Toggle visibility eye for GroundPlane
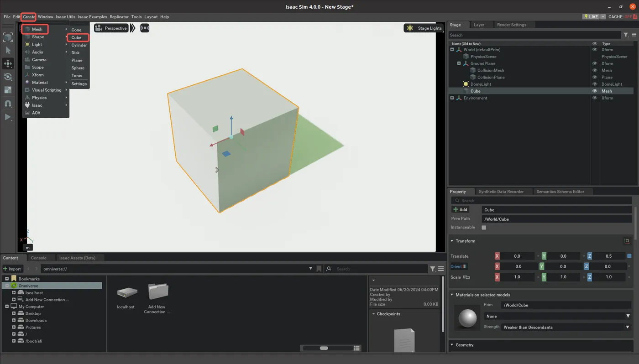 pyautogui.click(x=594, y=63)
